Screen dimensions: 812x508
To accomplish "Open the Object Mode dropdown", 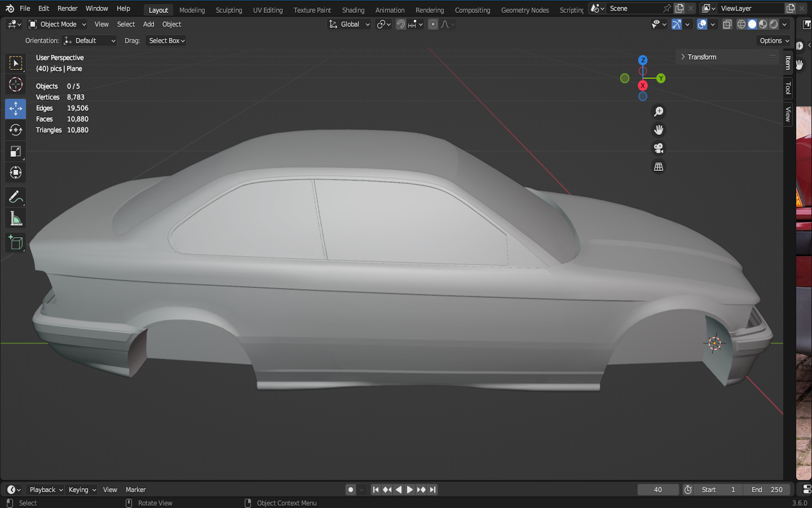I will pyautogui.click(x=58, y=24).
